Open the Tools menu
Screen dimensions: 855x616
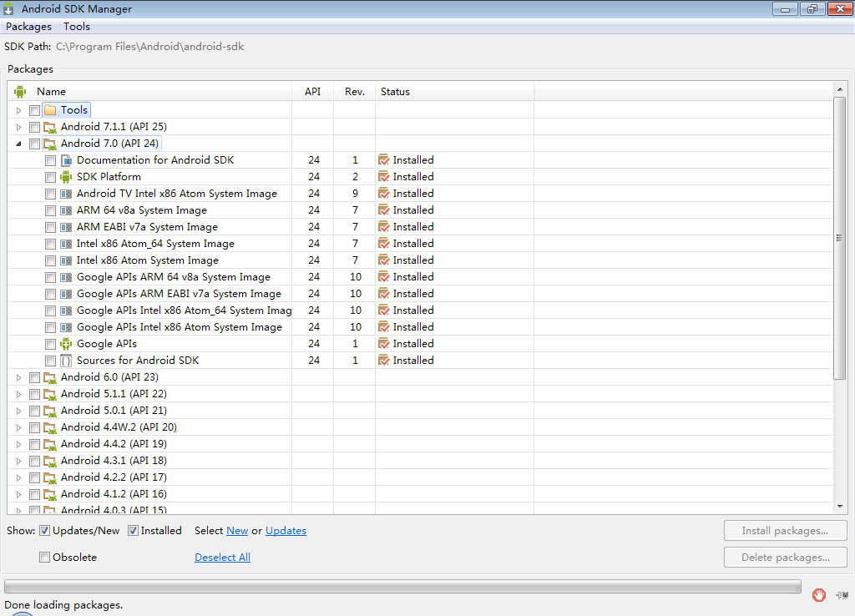76,26
